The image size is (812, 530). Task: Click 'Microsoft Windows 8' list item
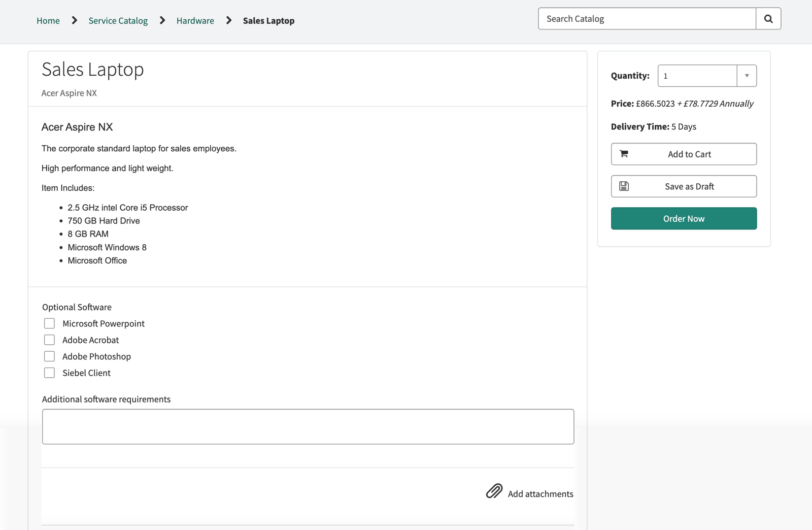tap(107, 247)
